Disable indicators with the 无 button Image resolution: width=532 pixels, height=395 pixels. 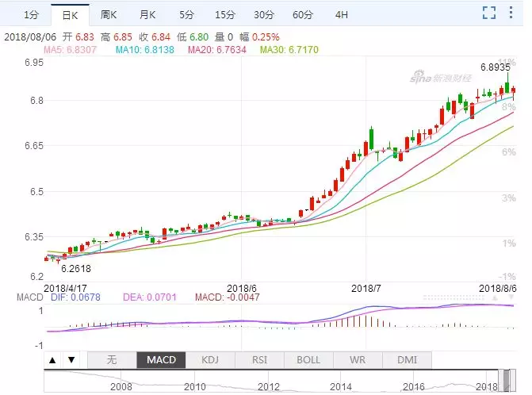click(111, 360)
